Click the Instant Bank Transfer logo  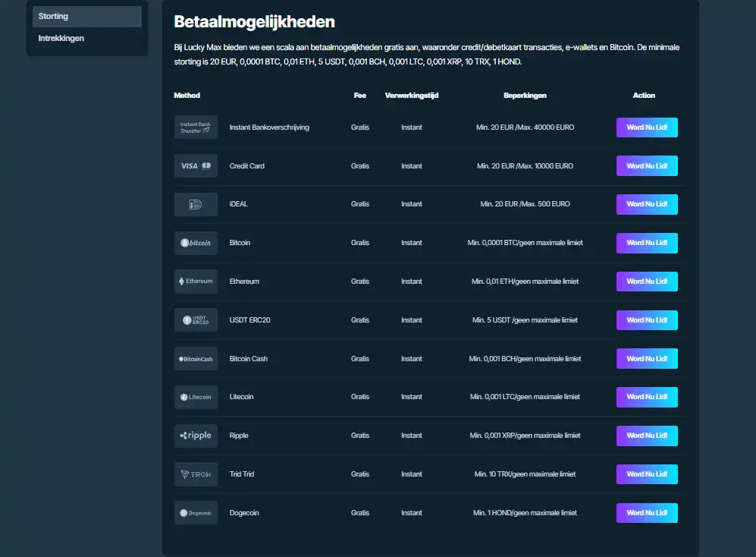[196, 127]
